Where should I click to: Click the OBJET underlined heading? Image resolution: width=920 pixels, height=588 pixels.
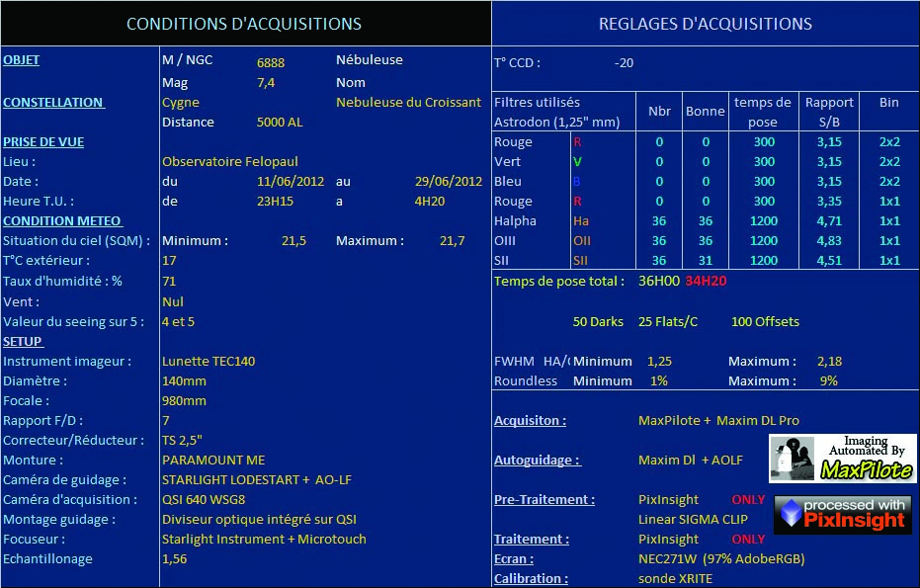[x=21, y=60]
